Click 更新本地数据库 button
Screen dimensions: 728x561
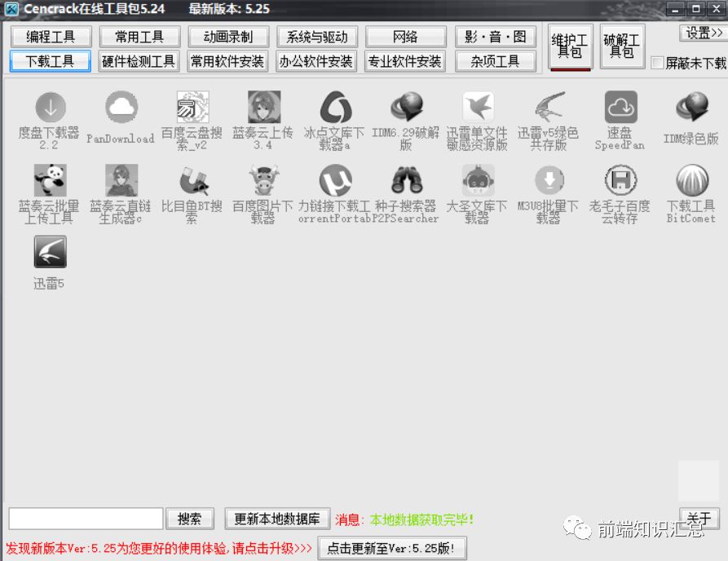[277, 519]
